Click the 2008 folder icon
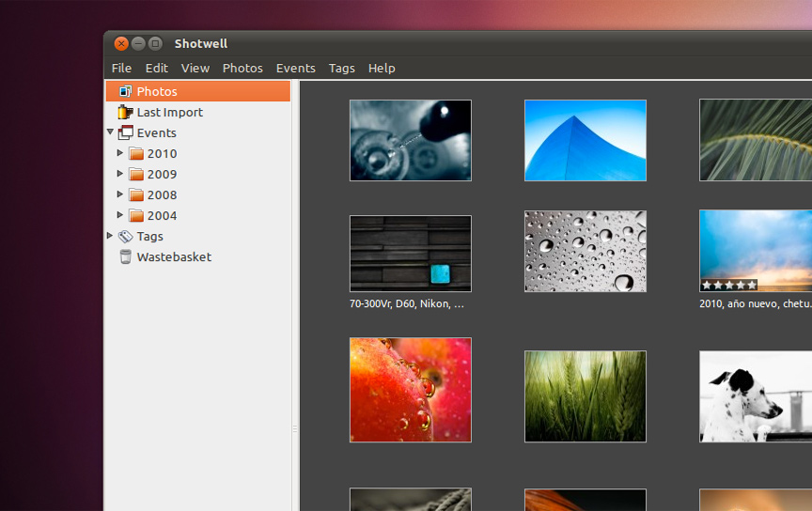Screen dimensions: 812x511 click(x=136, y=195)
